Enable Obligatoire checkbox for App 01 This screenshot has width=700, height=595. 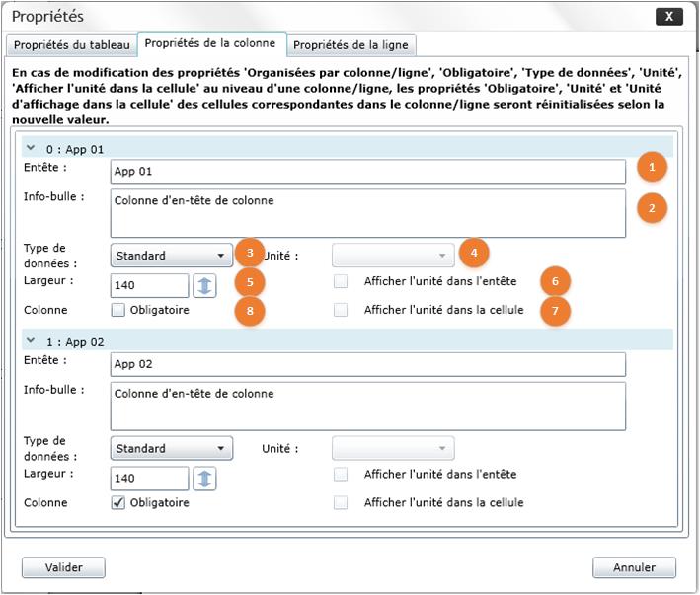pyautogui.click(x=117, y=310)
